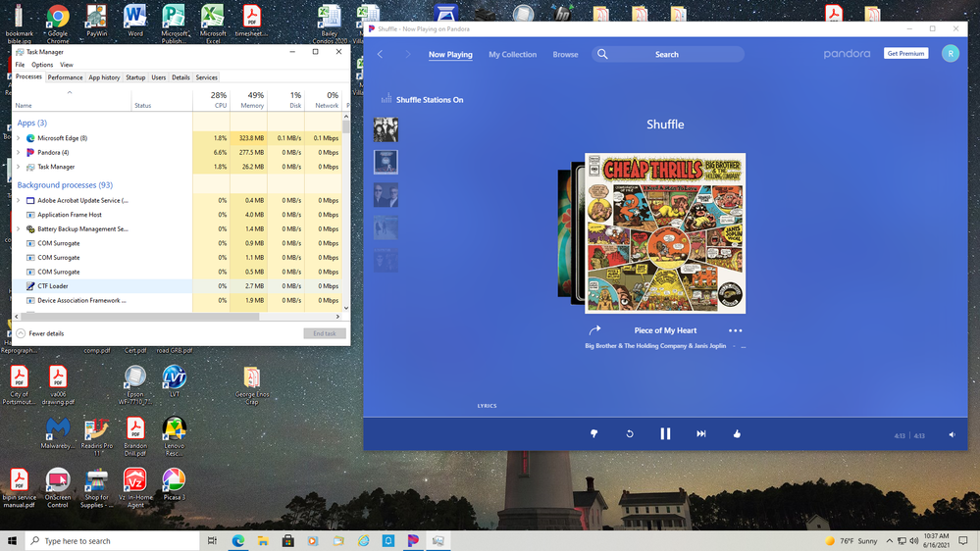The width and height of the screenshot is (980, 551).
Task: Switch to App history tab
Action: point(104,77)
